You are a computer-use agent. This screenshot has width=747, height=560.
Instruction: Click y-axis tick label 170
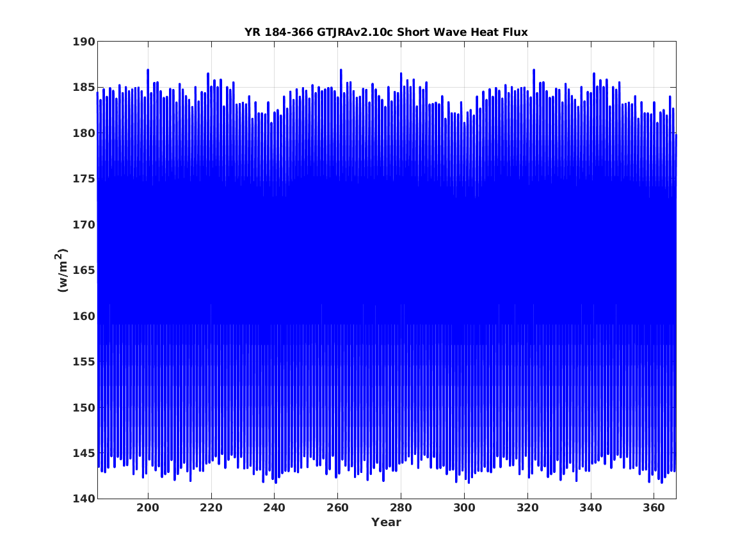[x=83, y=224]
